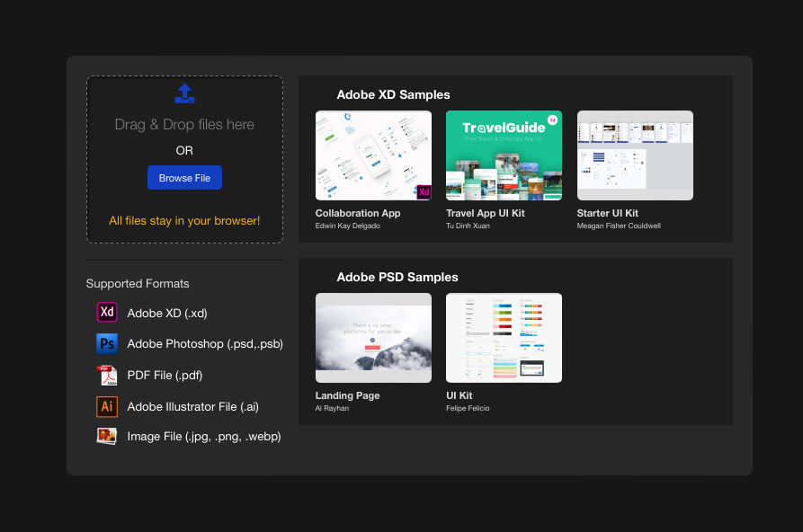This screenshot has height=532, width=803.
Task: Click the Supported Formats heading
Action: [138, 284]
